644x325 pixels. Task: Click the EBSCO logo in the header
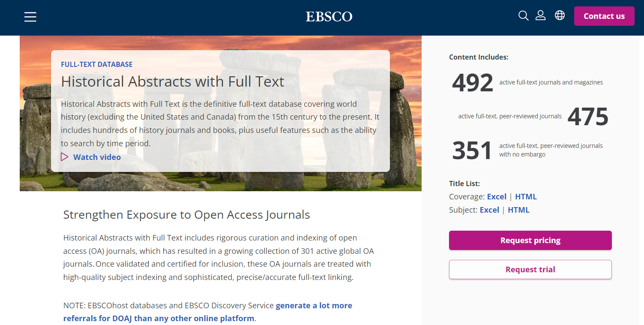(329, 17)
